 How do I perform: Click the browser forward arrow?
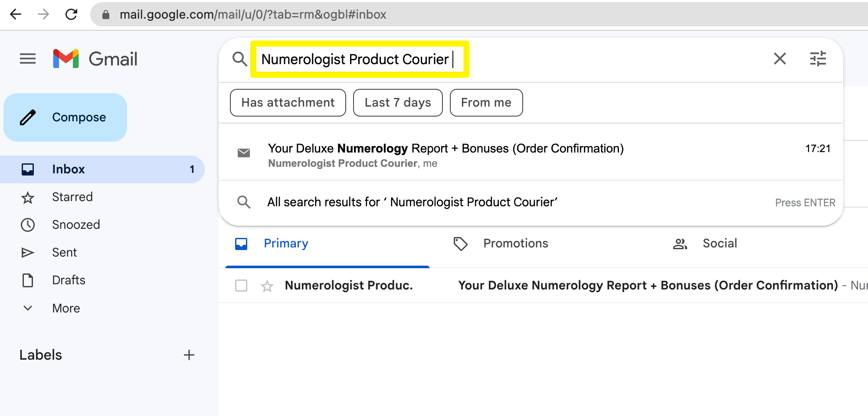(x=43, y=14)
